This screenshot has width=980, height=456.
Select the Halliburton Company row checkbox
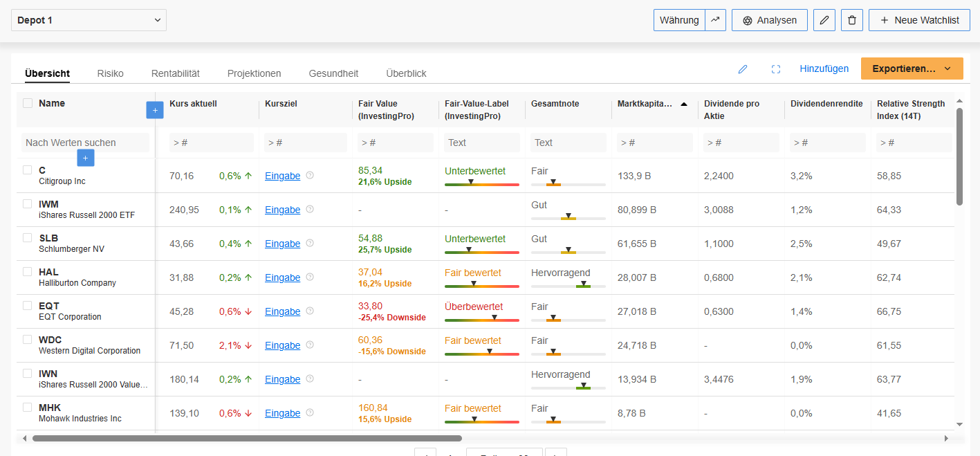(x=28, y=271)
